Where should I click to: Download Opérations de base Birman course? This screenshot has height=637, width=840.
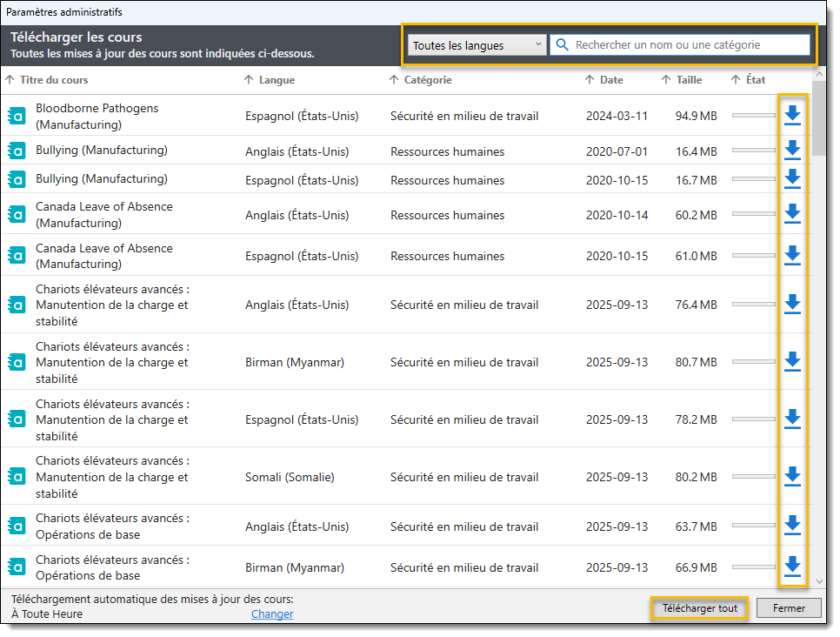tap(792, 567)
